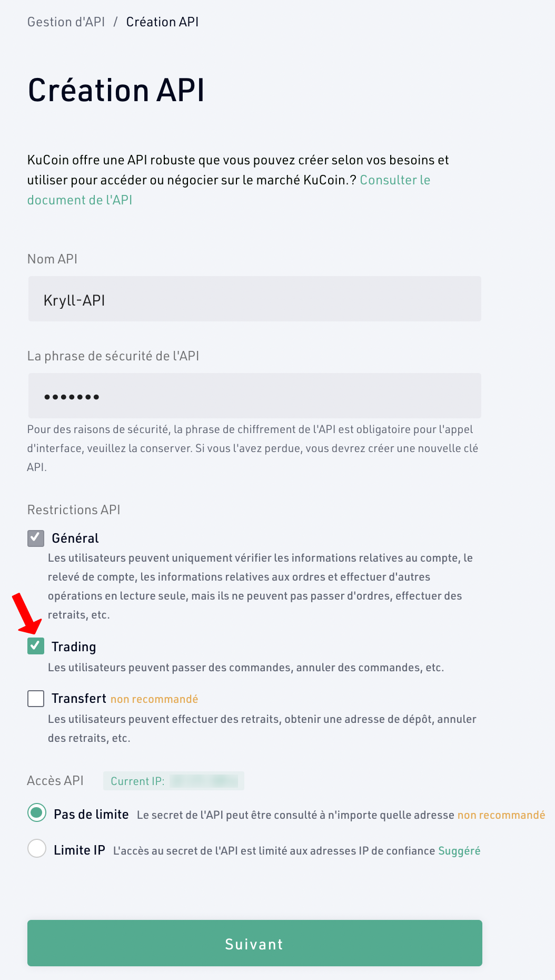This screenshot has width=555, height=980.
Task: Select the Pas de limite radio button
Action: (37, 813)
